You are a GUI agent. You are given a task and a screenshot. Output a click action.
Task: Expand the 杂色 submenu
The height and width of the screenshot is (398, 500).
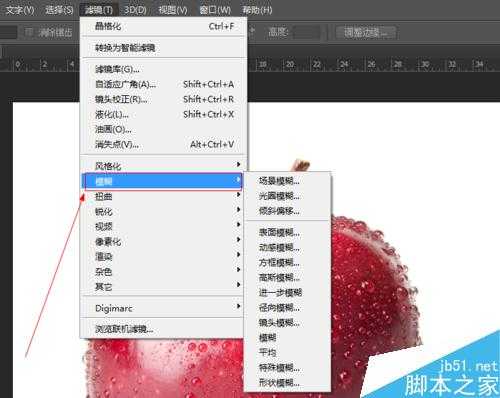coord(163,271)
